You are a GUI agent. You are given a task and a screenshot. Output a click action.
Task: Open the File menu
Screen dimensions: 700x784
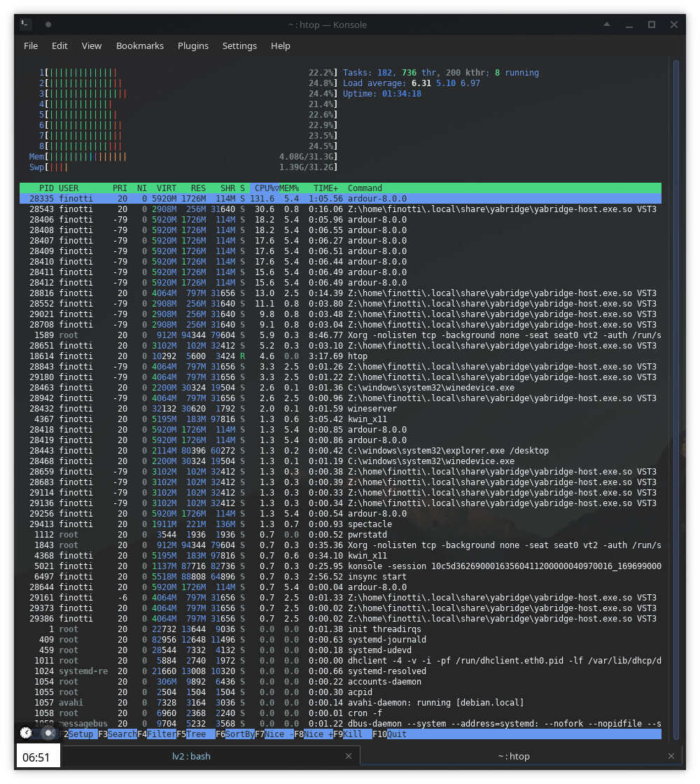click(31, 45)
